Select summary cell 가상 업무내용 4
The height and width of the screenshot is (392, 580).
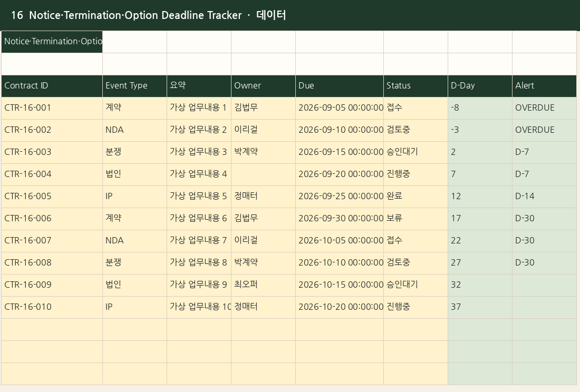tap(199, 175)
